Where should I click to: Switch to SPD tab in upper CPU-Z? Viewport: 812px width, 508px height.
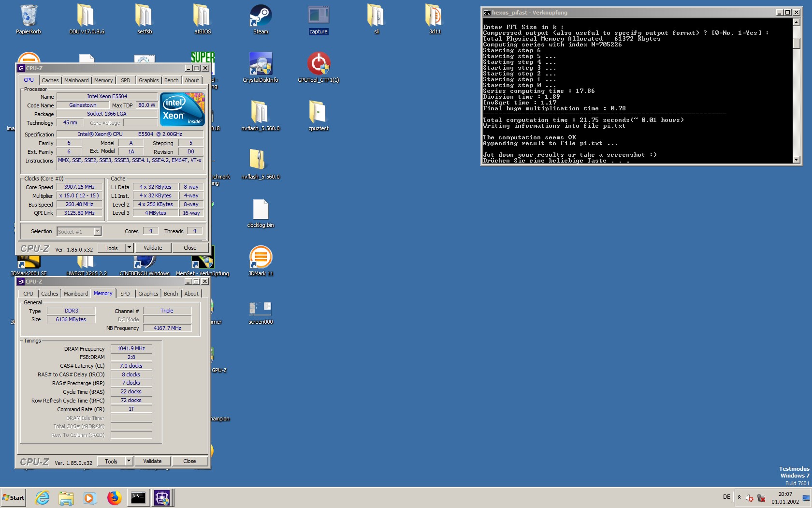pyautogui.click(x=126, y=80)
